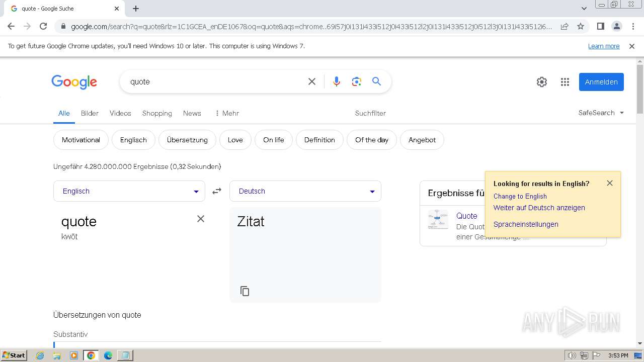Open the Learn more link
Image resolution: width=644 pixels, height=362 pixels.
(604, 46)
